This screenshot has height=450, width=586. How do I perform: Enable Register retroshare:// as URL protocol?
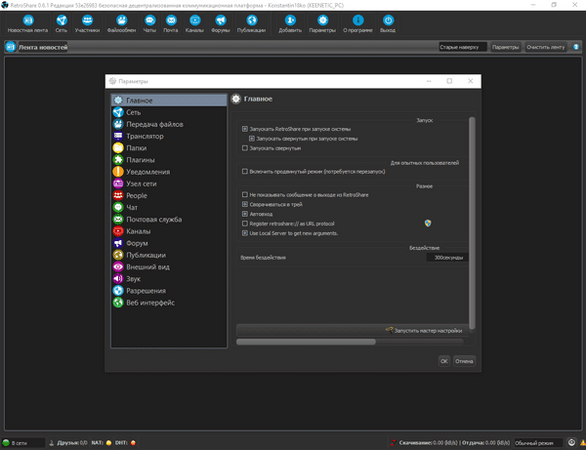point(245,224)
